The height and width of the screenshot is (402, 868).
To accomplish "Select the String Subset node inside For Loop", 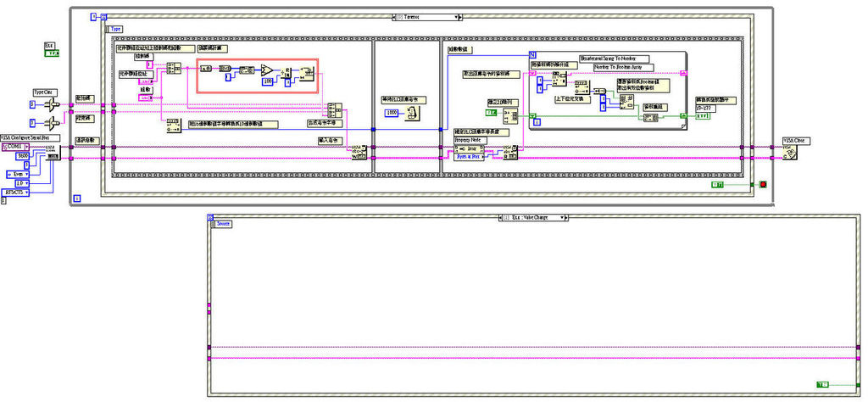I will click(559, 79).
